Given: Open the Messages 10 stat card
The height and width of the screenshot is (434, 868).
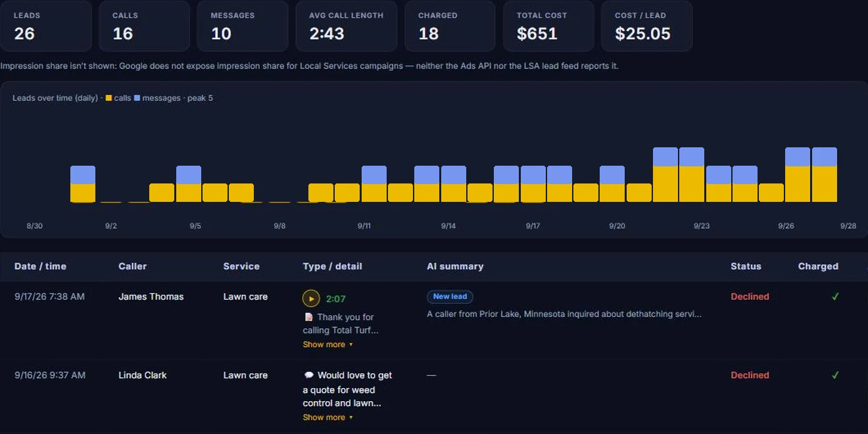Looking at the screenshot, I should click(242, 26).
